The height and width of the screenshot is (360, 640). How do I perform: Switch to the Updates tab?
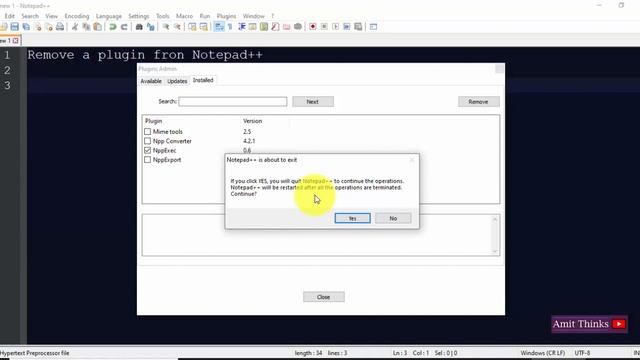177,81
